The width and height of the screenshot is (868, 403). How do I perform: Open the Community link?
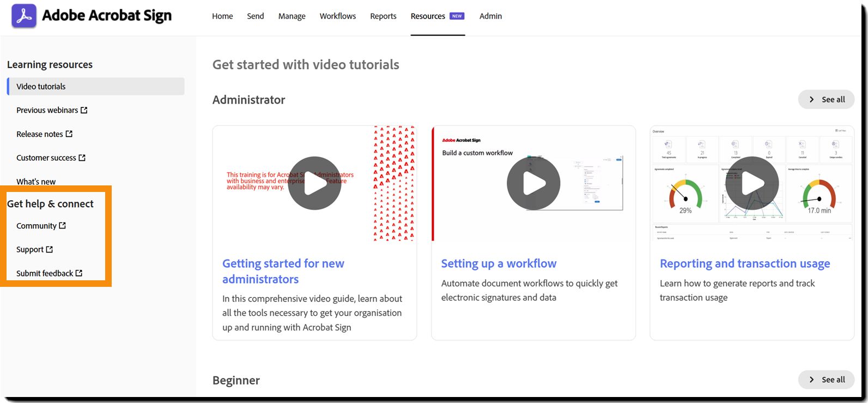point(37,226)
